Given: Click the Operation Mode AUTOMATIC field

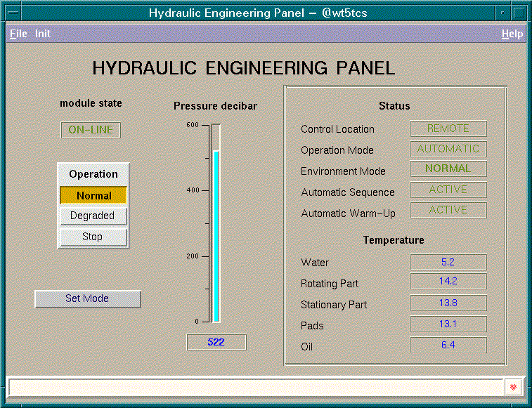Looking at the screenshot, I should pos(448,149).
